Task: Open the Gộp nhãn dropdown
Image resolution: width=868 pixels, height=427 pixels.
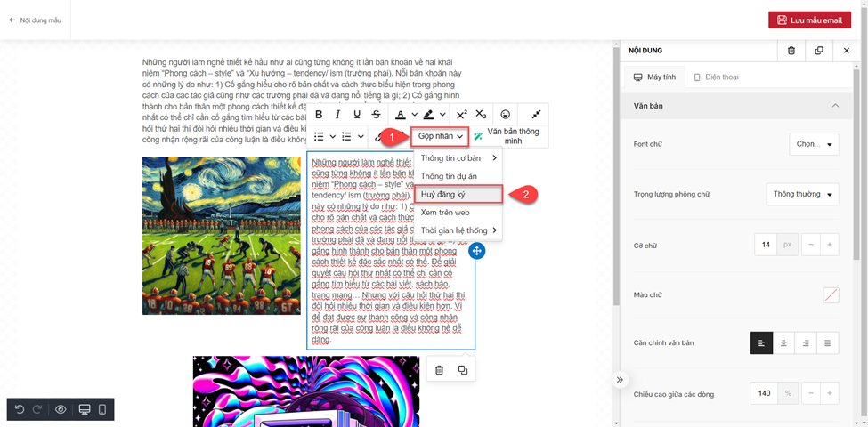Action: [x=441, y=136]
